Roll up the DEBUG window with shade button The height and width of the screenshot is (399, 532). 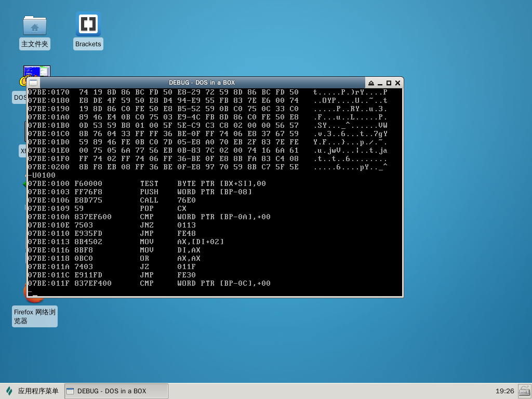[371, 83]
